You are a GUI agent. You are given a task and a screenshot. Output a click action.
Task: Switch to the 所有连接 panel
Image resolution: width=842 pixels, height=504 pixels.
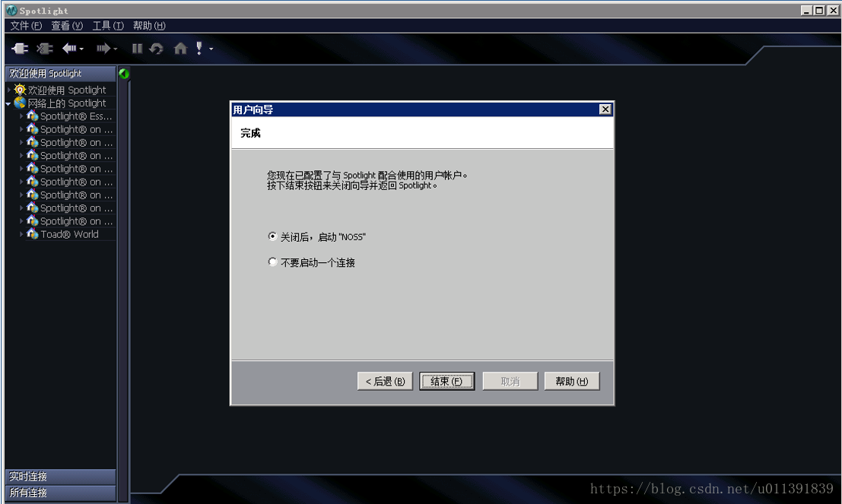click(60, 493)
